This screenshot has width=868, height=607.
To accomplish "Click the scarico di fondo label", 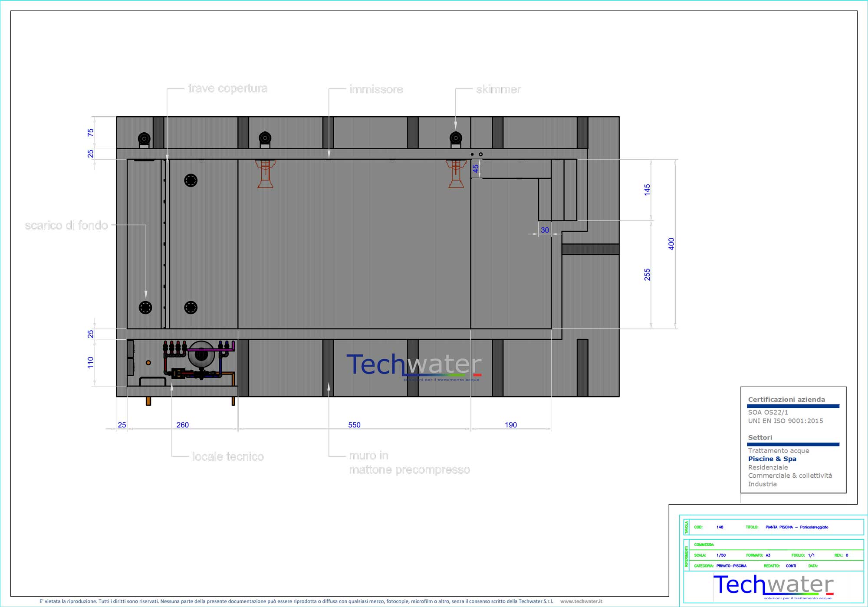I will click(66, 225).
